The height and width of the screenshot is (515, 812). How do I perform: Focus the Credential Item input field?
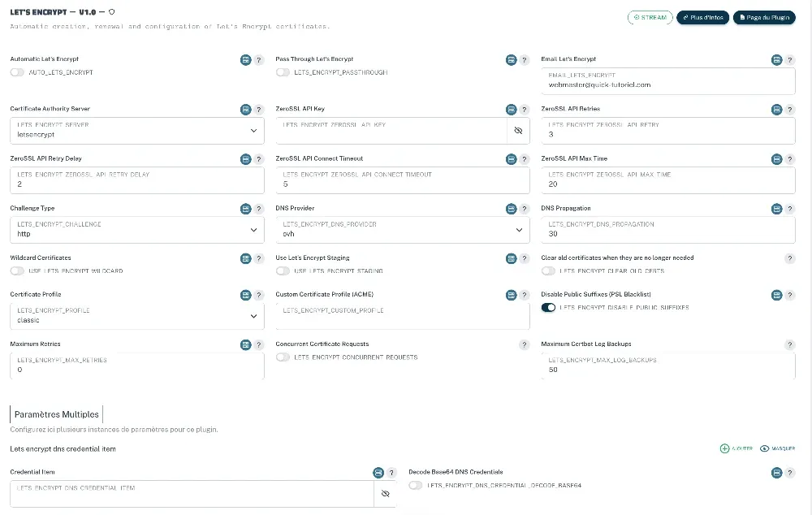click(192, 494)
